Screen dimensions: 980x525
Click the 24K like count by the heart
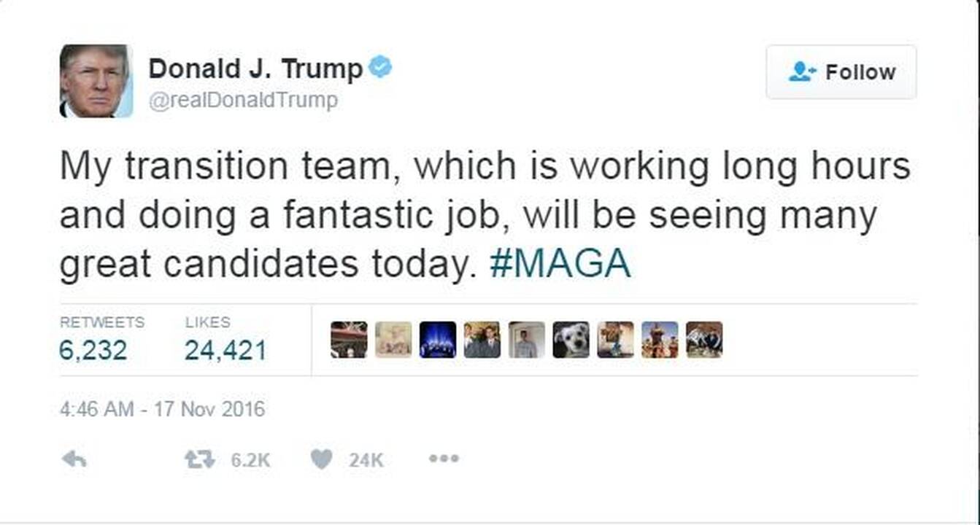[x=366, y=460]
